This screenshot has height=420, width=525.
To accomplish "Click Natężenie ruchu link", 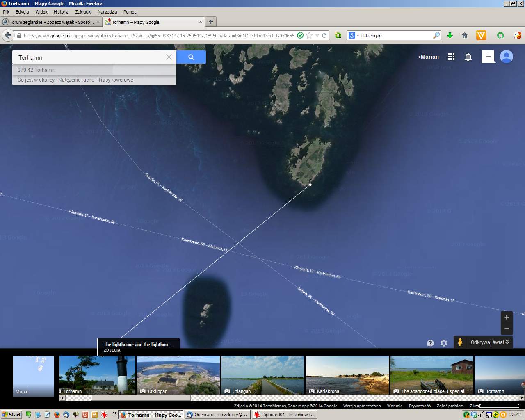I will click(x=76, y=80).
